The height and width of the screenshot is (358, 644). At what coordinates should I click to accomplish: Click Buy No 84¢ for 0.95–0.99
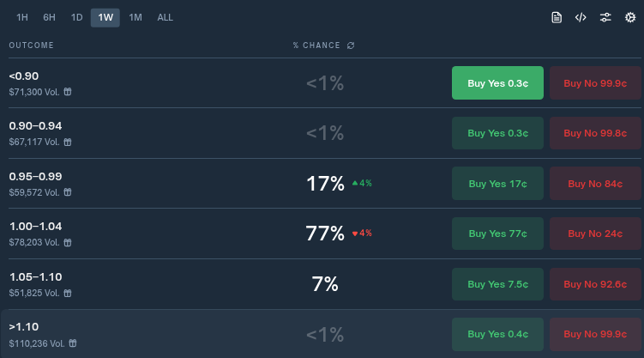pos(595,184)
